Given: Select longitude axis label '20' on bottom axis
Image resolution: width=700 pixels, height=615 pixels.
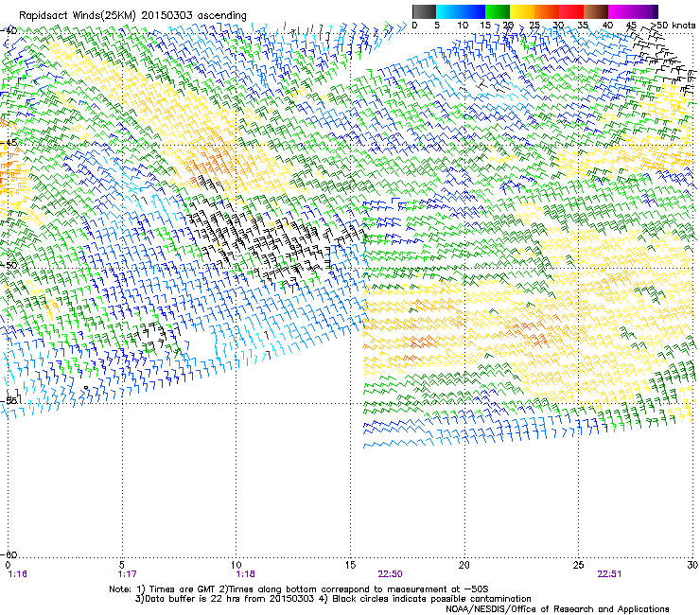Looking at the screenshot, I should click(464, 565).
